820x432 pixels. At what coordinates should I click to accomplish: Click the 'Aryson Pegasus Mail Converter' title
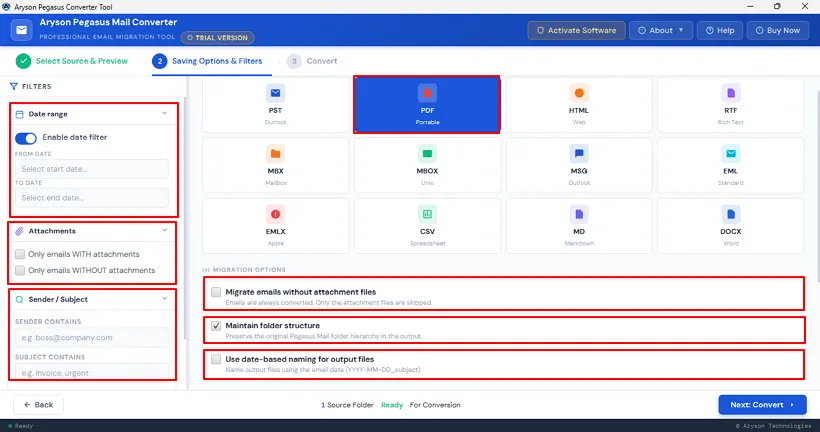[x=108, y=22]
